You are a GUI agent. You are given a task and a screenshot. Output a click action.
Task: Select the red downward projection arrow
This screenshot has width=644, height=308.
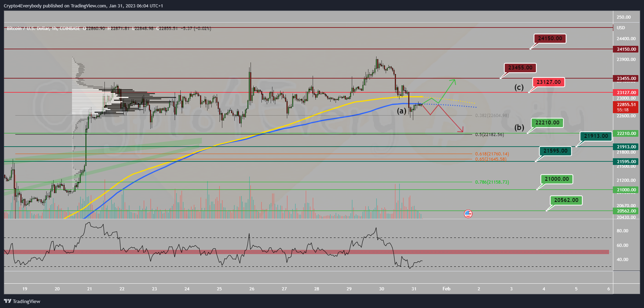(443, 118)
